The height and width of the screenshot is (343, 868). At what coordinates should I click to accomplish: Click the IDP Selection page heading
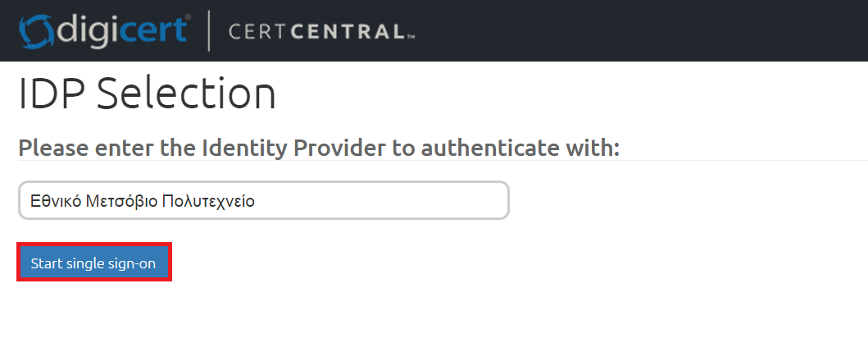click(148, 94)
